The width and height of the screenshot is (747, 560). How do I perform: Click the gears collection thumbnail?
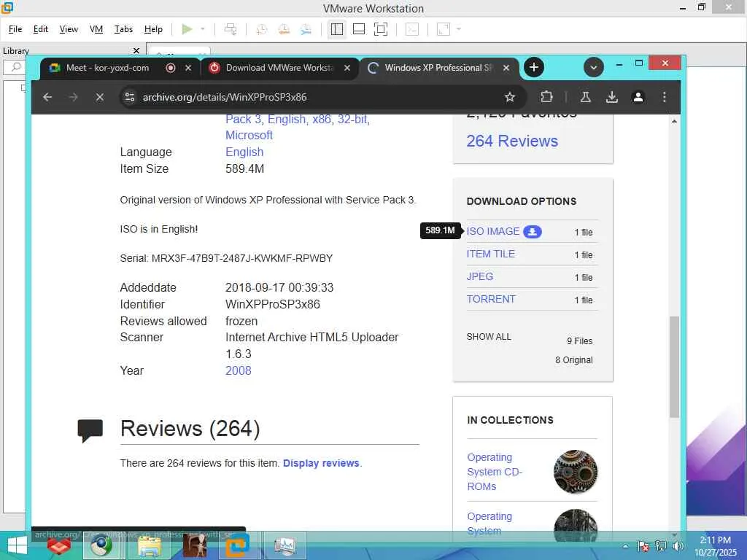(x=576, y=472)
